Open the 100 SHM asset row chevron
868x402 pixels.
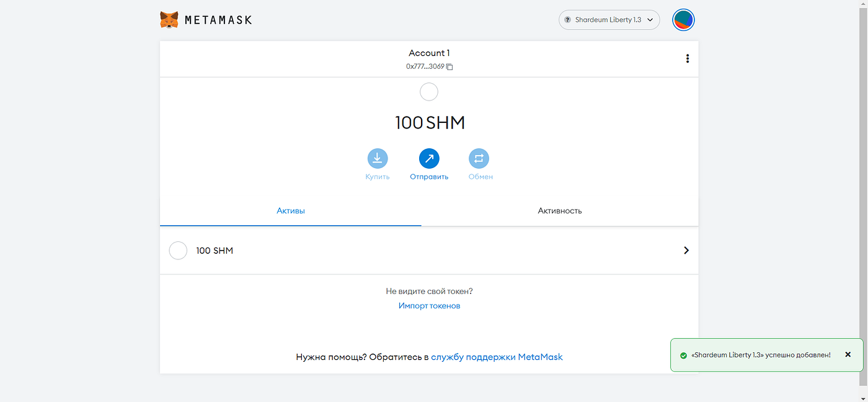coord(686,251)
